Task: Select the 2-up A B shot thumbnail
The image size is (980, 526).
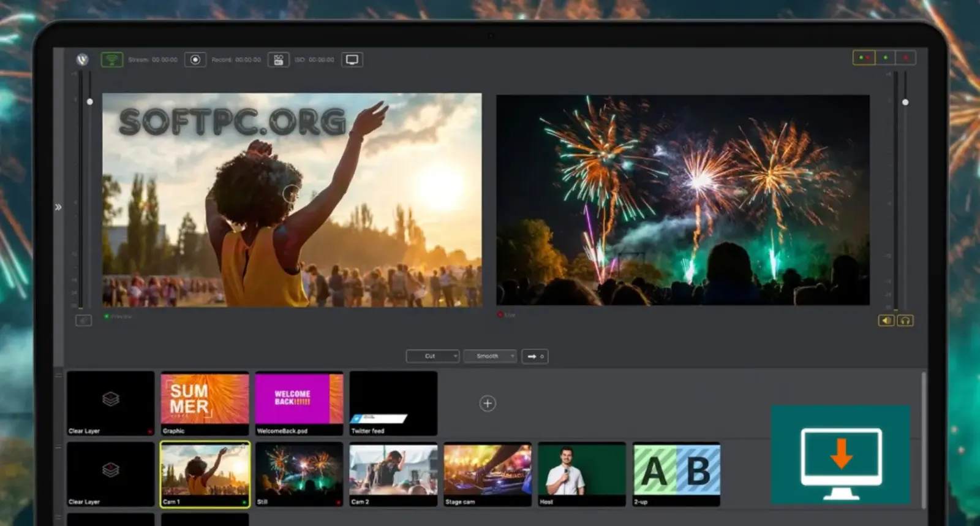Action: [x=677, y=475]
